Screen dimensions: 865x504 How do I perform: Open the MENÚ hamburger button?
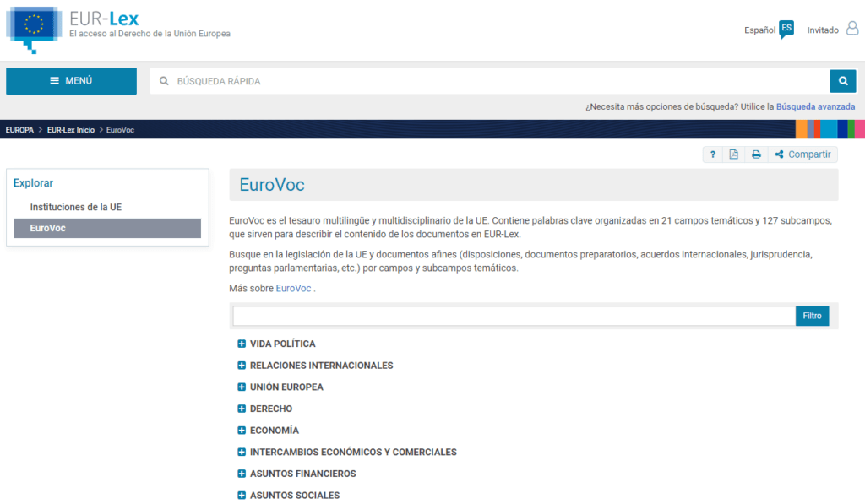coord(71,81)
